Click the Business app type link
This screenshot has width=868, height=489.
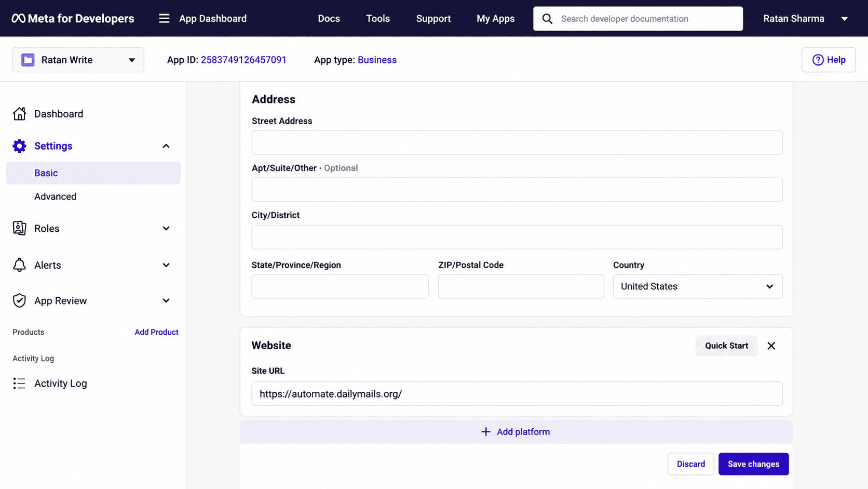[x=377, y=60]
